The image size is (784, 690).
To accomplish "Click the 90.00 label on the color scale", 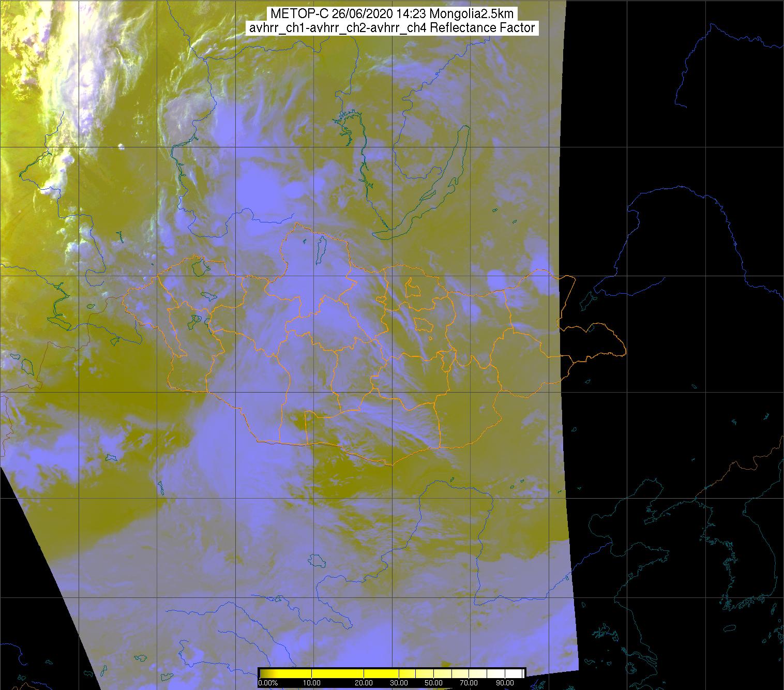I will tap(505, 683).
